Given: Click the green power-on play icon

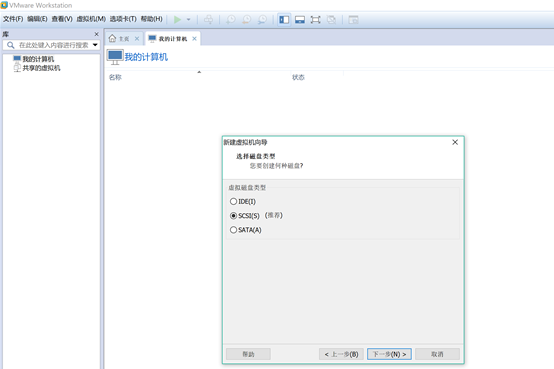Looking at the screenshot, I should (177, 19).
